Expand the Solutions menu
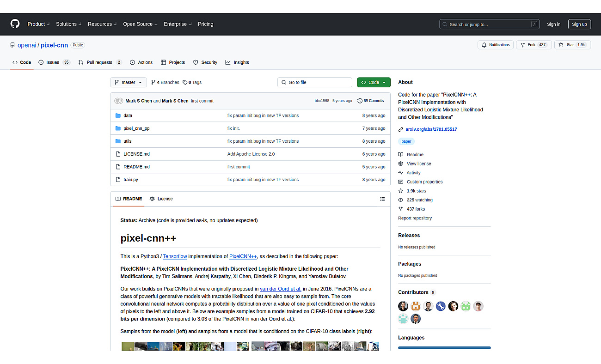Viewport: 601px width, 364px height. coord(69,24)
